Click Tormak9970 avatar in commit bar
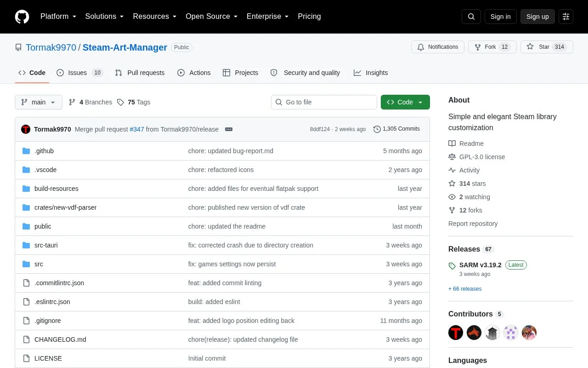The width and height of the screenshot is (588, 368). point(26,129)
